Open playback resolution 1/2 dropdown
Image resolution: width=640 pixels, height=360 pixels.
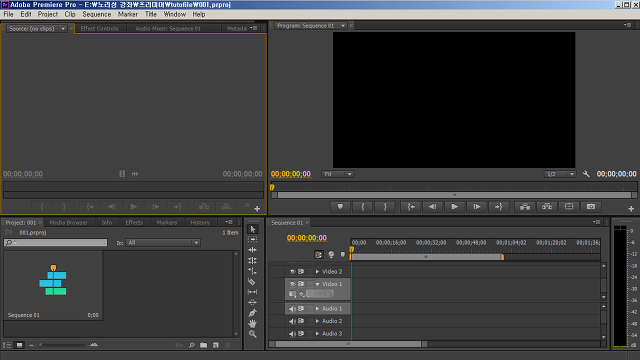[560, 174]
